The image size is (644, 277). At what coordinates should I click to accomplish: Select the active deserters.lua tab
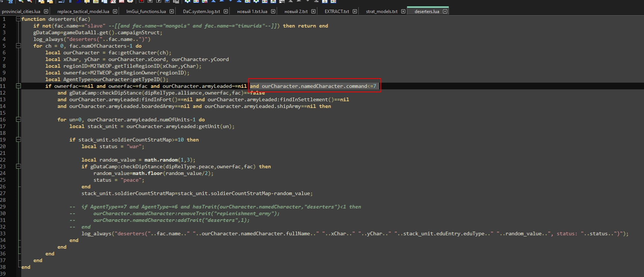point(427,12)
